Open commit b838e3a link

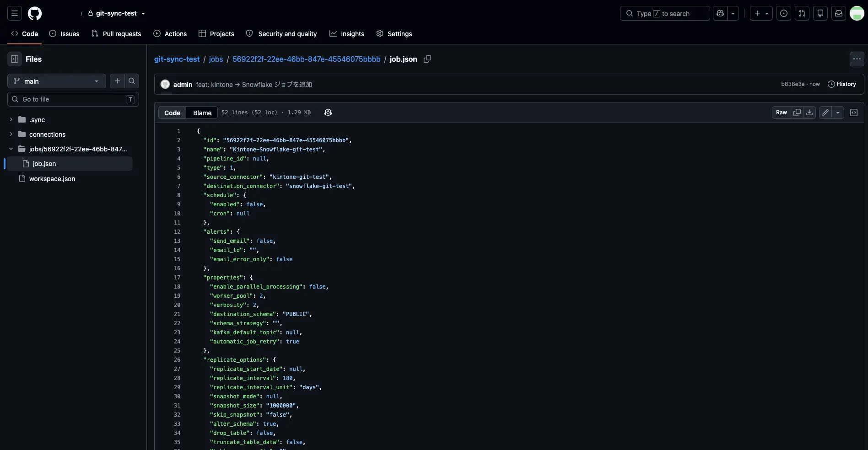(793, 84)
